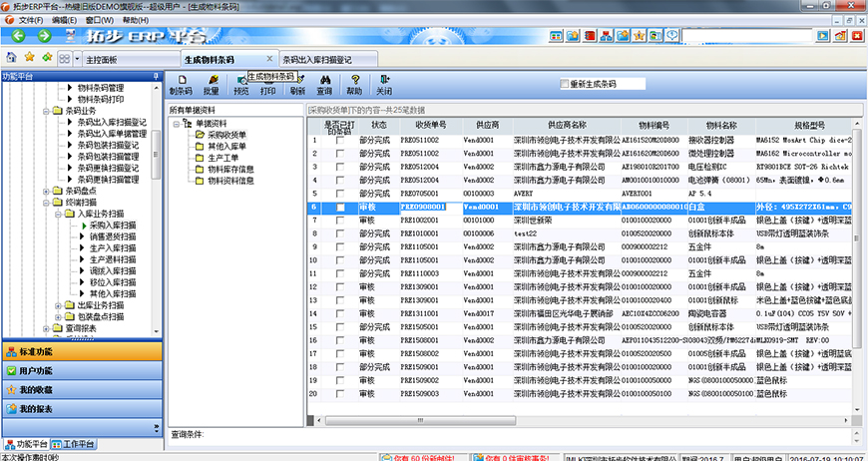The height and width of the screenshot is (461, 868).
Task: Check the 重新生成条码 checkbox
Action: [564, 84]
